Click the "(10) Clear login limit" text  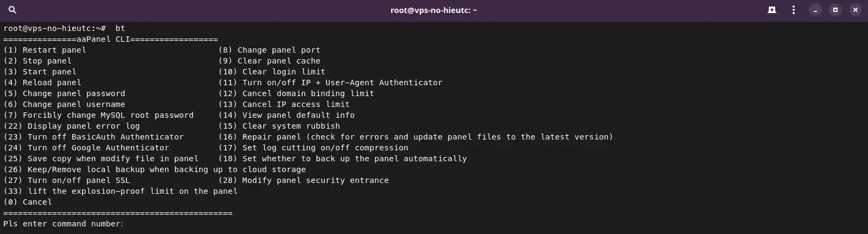(x=272, y=72)
